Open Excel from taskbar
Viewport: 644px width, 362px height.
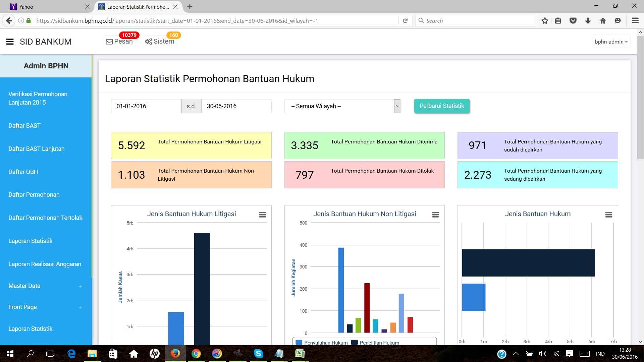point(300,354)
